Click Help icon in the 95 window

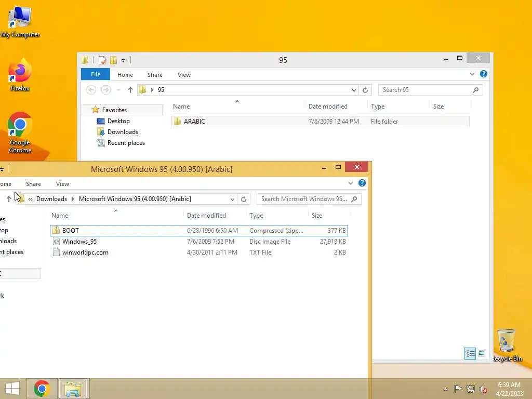pyautogui.click(x=484, y=74)
